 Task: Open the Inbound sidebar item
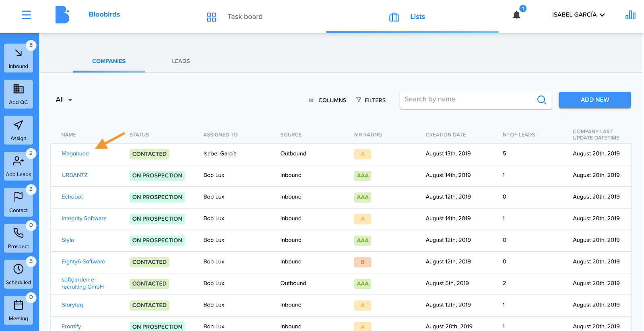[19, 58]
